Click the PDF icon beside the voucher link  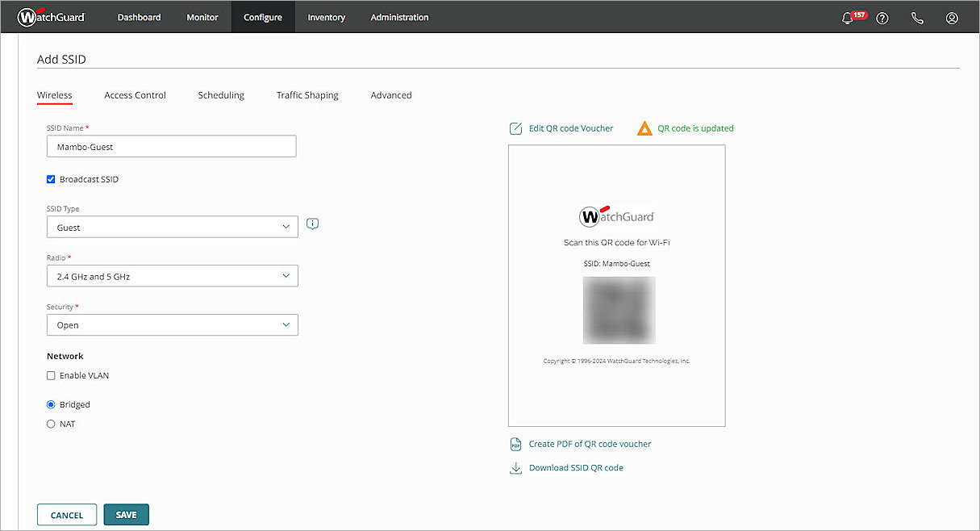(x=515, y=444)
